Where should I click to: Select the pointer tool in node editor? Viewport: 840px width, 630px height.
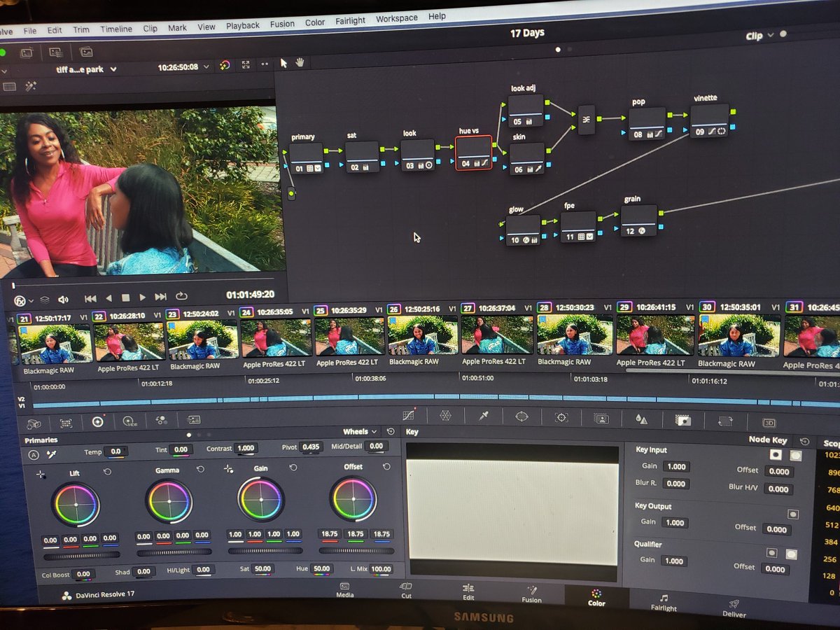click(x=283, y=63)
